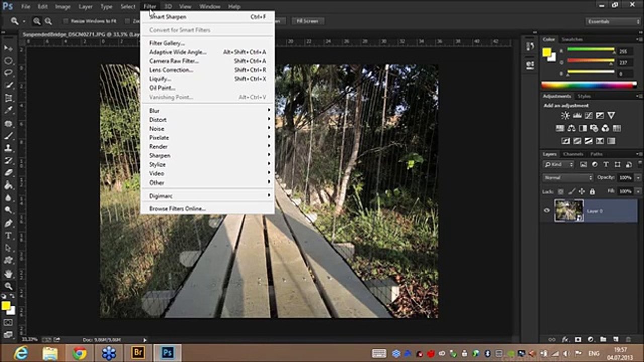Select the Eraser tool
The image size is (644, 362).
(x=9, y=173)
